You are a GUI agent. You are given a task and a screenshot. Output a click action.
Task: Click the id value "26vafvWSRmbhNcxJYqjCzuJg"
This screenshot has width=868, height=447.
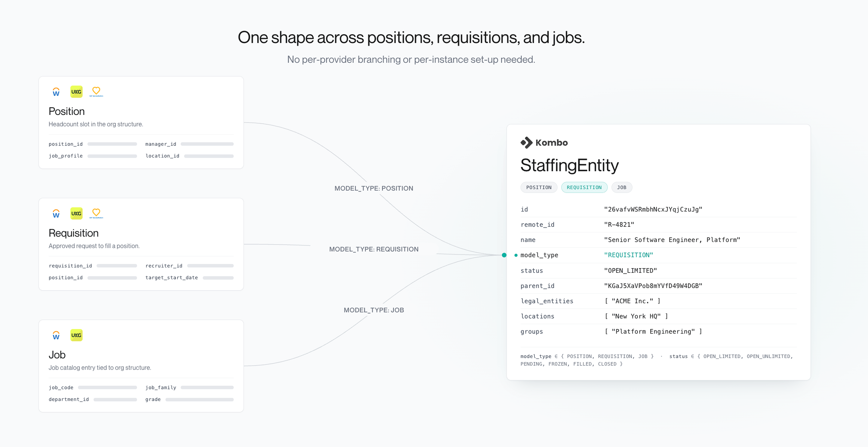(x=653, y=209)
